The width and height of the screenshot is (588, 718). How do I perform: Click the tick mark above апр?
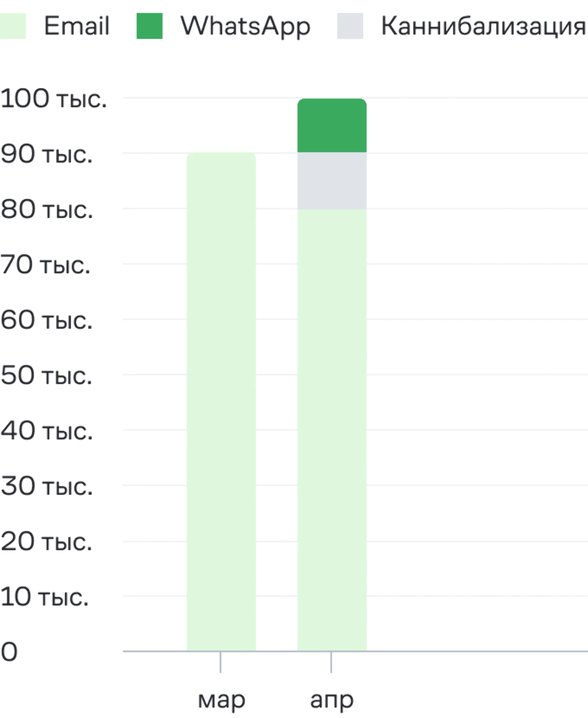tap(331, 662)
